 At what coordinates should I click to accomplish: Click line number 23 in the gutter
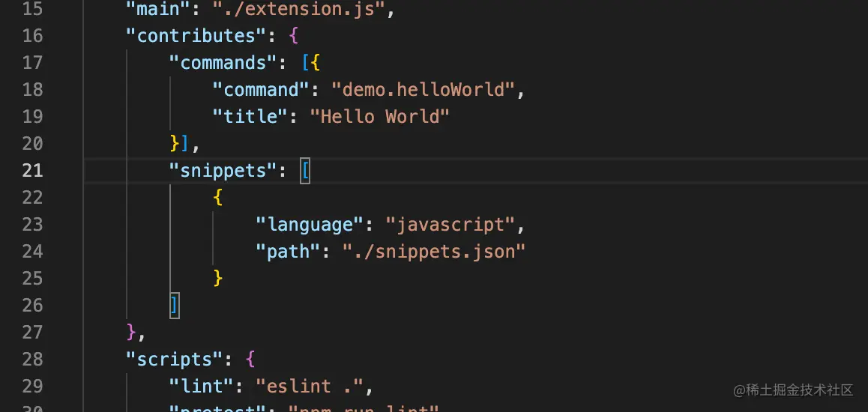coord(32,225)
